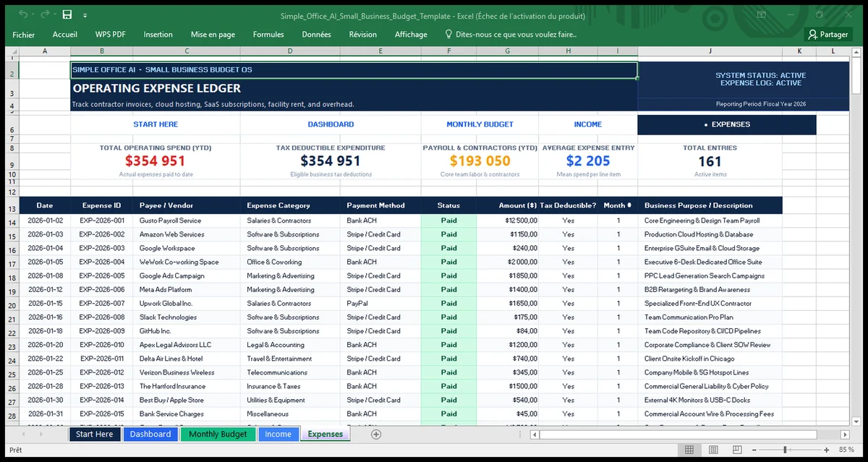Expand the Undo history dropdown arrow
Screen dimensions: 868x462
click(x=33, y=15)
